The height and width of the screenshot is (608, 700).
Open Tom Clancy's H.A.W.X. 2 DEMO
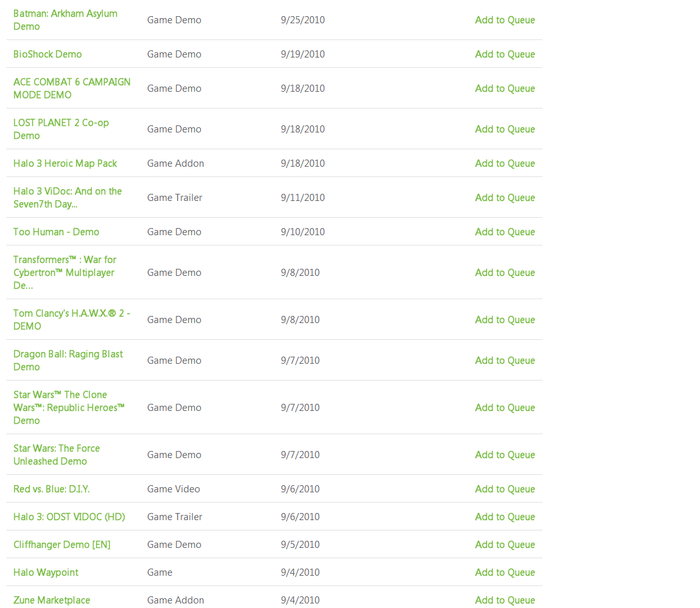point(72,320)
